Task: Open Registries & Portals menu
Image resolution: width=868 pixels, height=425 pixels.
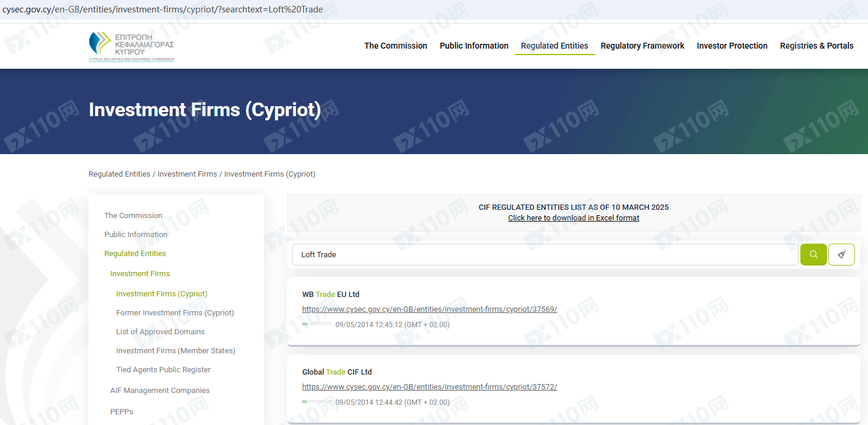Action: (816, 46)
